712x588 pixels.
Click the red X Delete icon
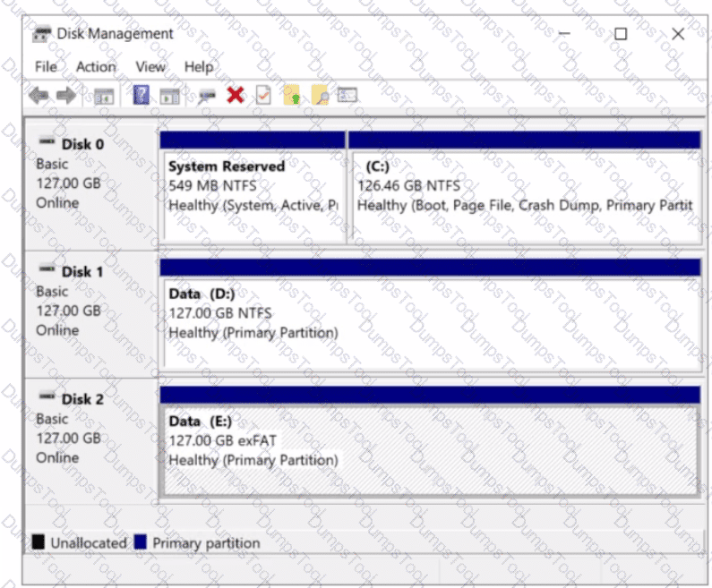[x=235, y=96]
